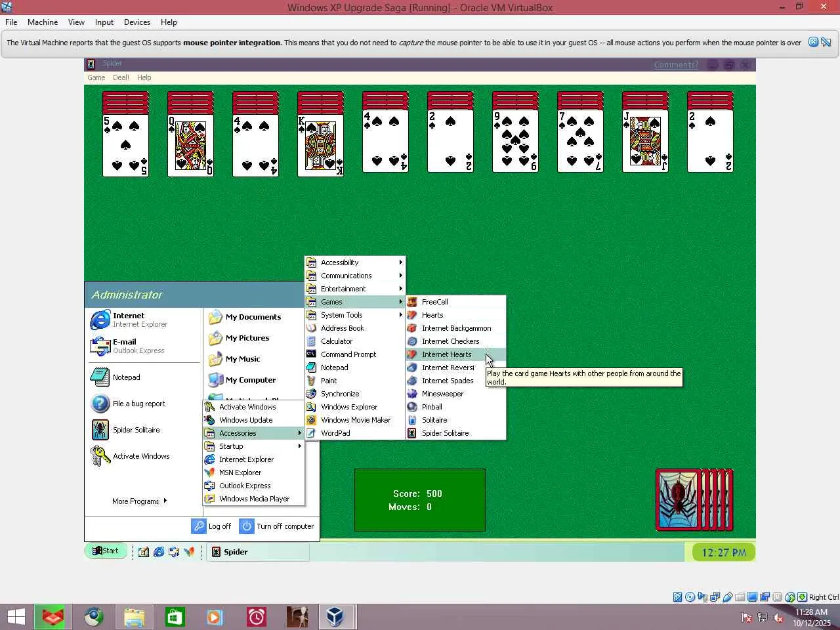Start Internet Backgammon from Games list
The width and height of the screenshot is (840, 630).
click(456, 328)
